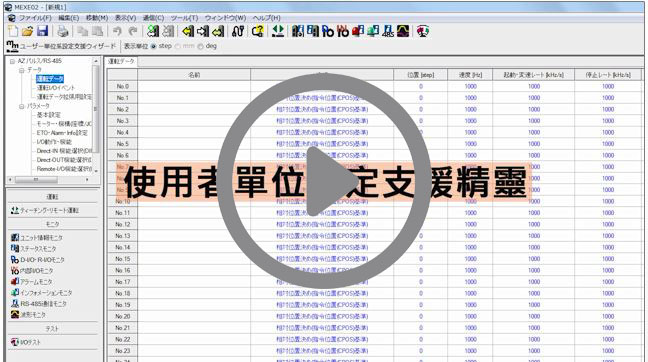The height and width of the screenshot is (362, 648).
Task: Open teaching remote operation toolbar icon
Action: point(278,31)
